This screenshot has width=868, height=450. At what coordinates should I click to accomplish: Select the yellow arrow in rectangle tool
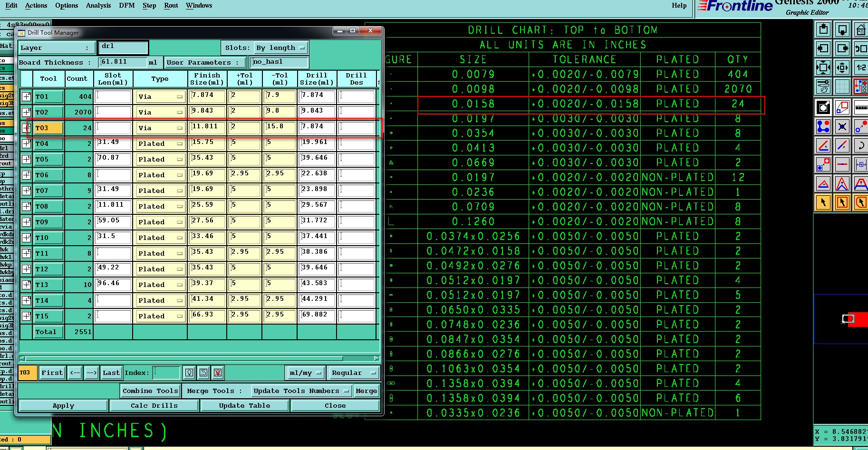[x=842, y=202]
